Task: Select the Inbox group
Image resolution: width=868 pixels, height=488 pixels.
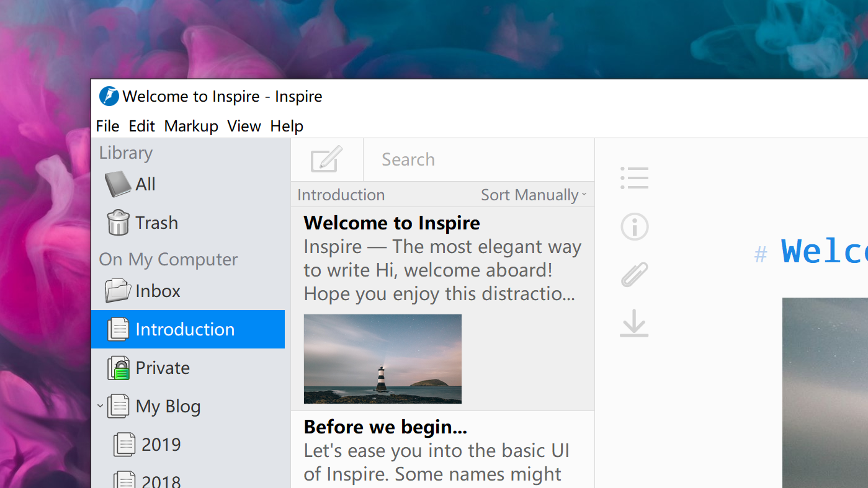Action: tap(188, 291)
